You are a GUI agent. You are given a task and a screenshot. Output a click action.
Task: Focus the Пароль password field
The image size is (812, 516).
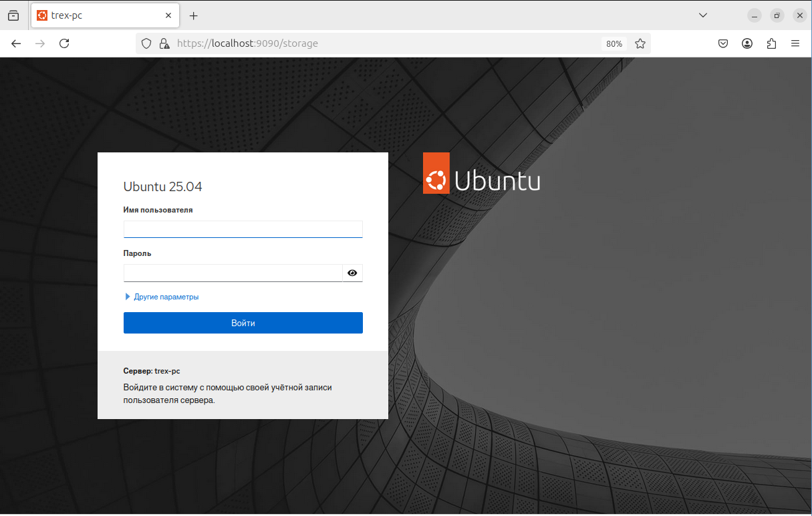click(233, 273)
